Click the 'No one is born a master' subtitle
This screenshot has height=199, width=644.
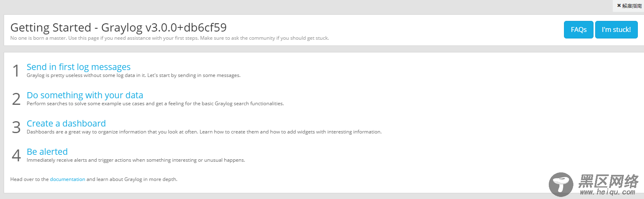[170, 38]
